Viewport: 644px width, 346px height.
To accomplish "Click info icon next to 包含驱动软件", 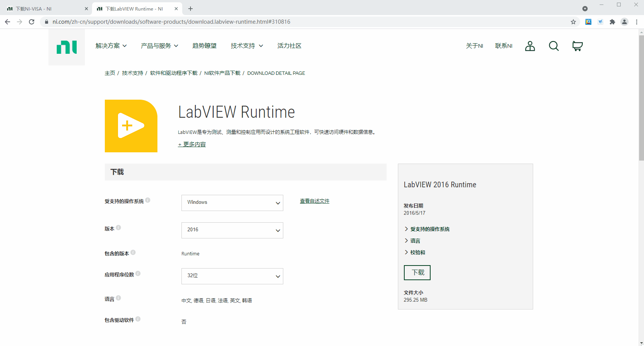I will 138,319.
